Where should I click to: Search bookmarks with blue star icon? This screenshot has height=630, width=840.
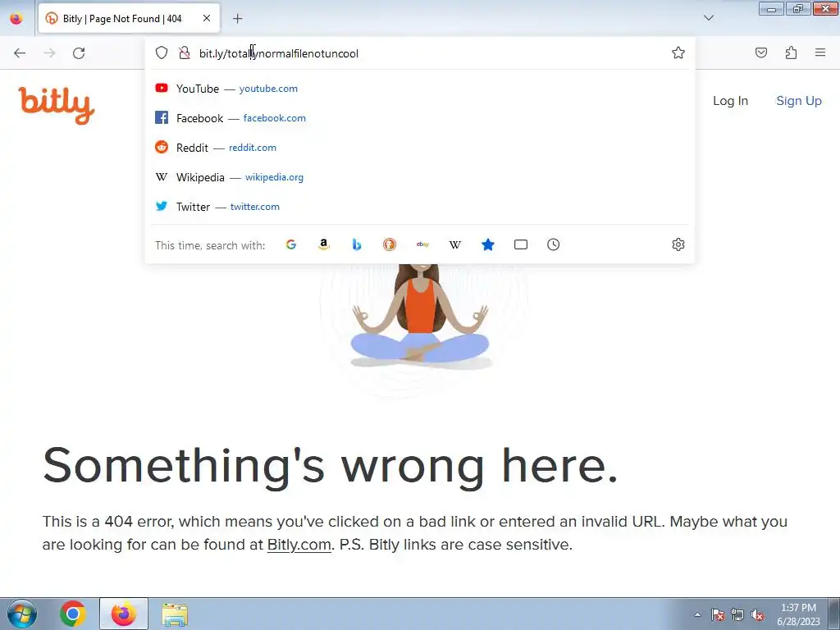tap(488, 244)
